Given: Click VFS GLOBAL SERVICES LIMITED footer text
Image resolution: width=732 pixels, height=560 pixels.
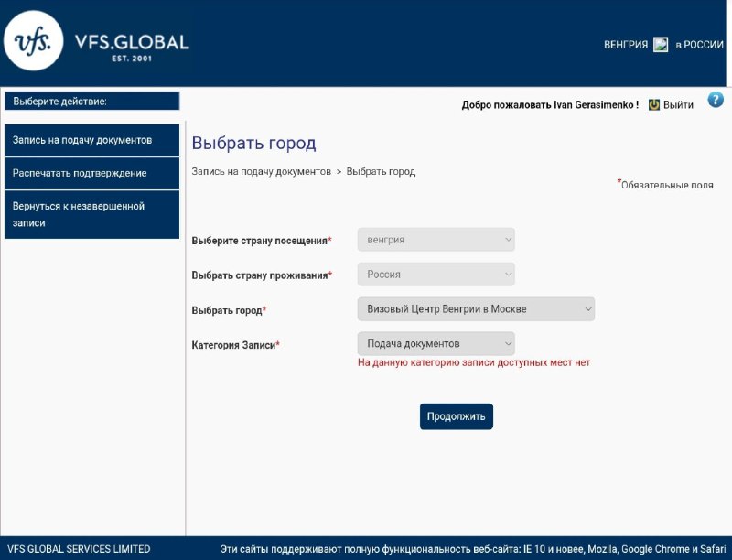Looking at the screenshot, I should tap(79, 549).
